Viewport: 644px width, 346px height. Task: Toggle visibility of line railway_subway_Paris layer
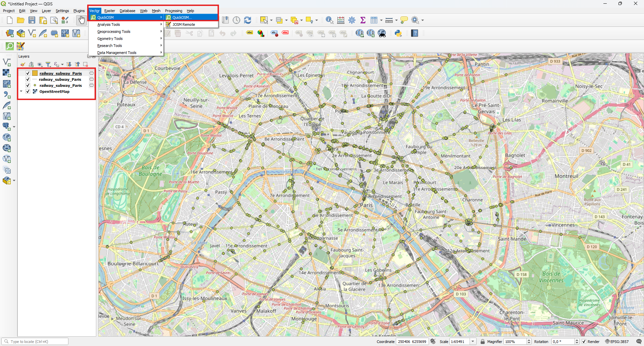coord(28,79)
